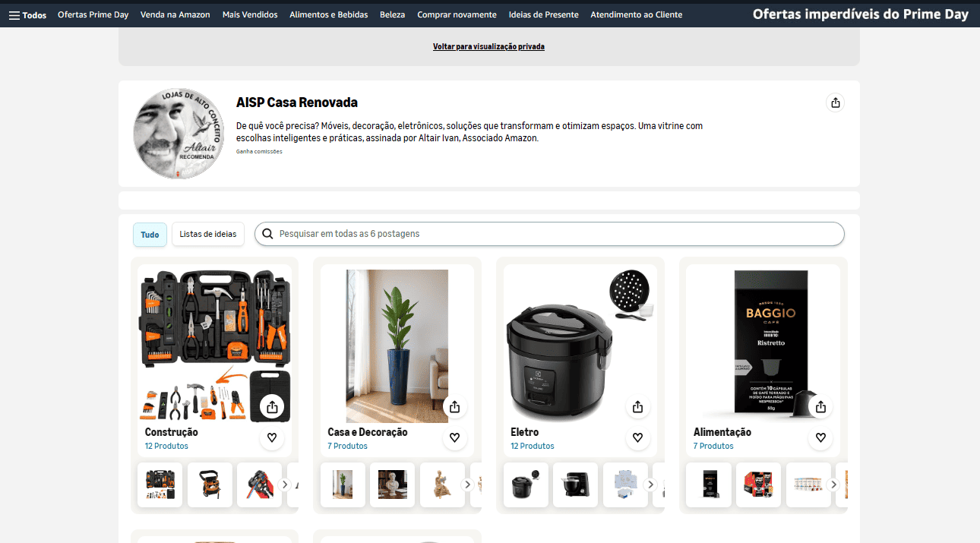Open Alimentos e Bebidas category
The image size is (980, 543).
329,14
